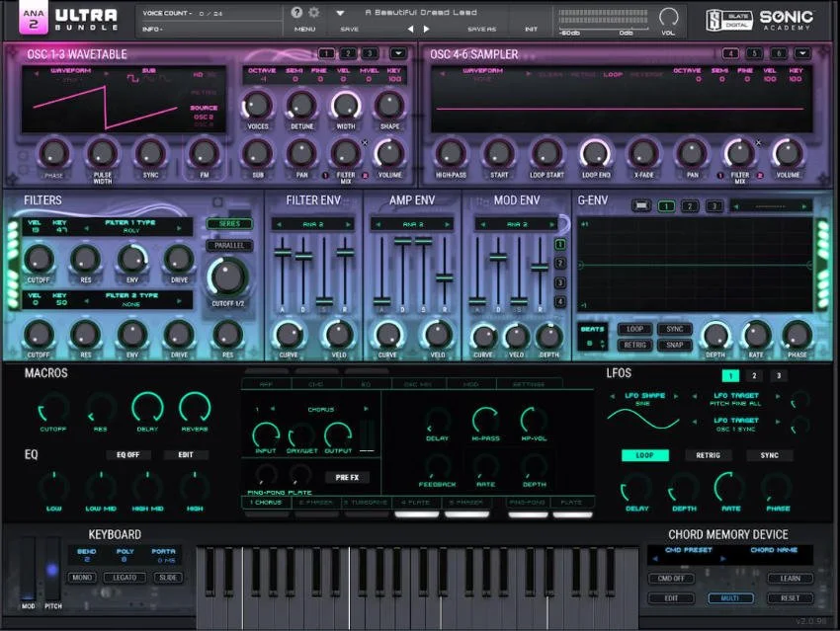Toggle LFO LOOP button
This screenshot has width=840, height=631.
(x=645, y=455)
